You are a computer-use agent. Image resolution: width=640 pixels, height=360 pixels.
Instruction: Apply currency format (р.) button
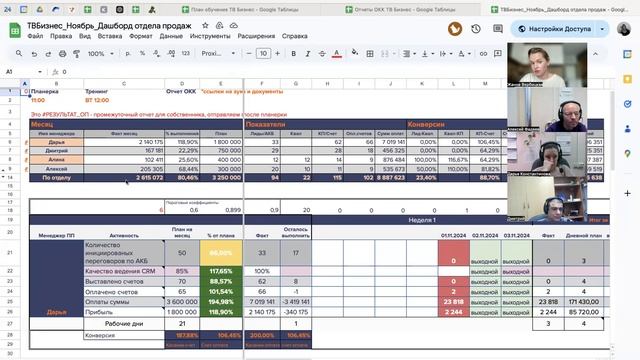128,53
